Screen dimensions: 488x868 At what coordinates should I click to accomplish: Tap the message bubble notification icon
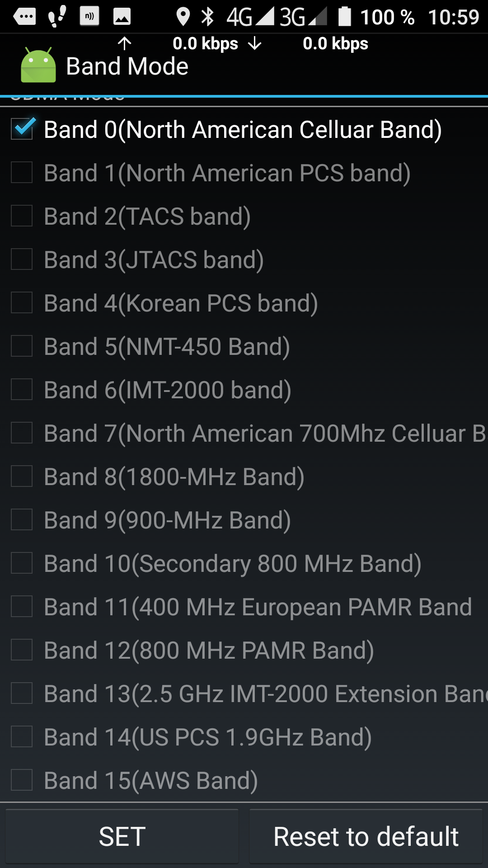24,17
